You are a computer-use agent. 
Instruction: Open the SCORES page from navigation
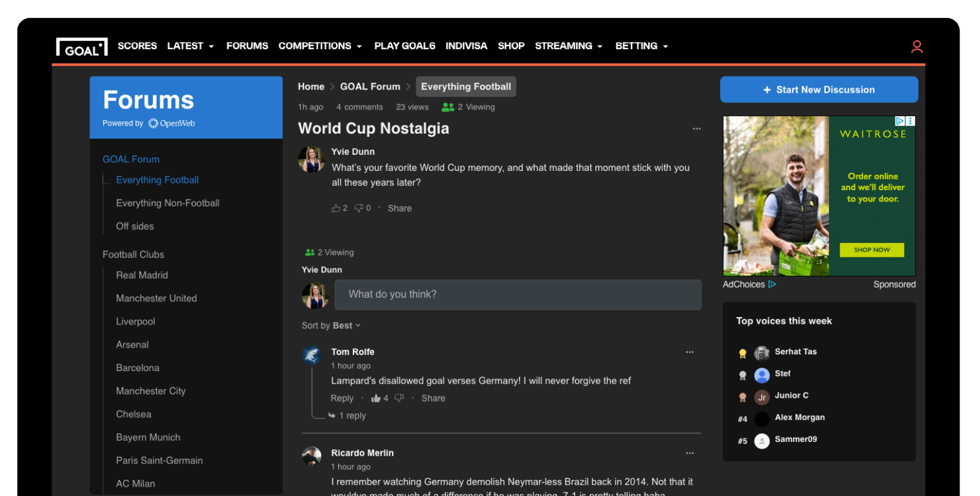pyautogui.click(x=137, y=46)
